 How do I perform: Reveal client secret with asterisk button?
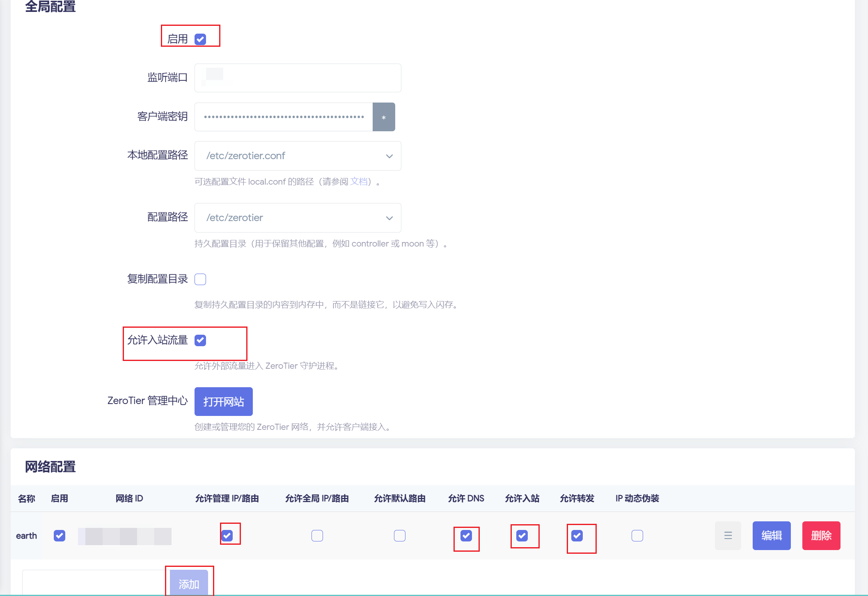(x=384, y=117)
